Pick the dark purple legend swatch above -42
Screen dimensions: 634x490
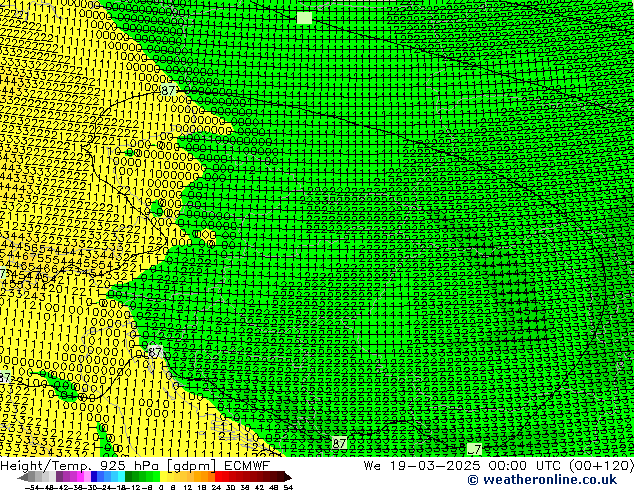[x=59, y=477]
